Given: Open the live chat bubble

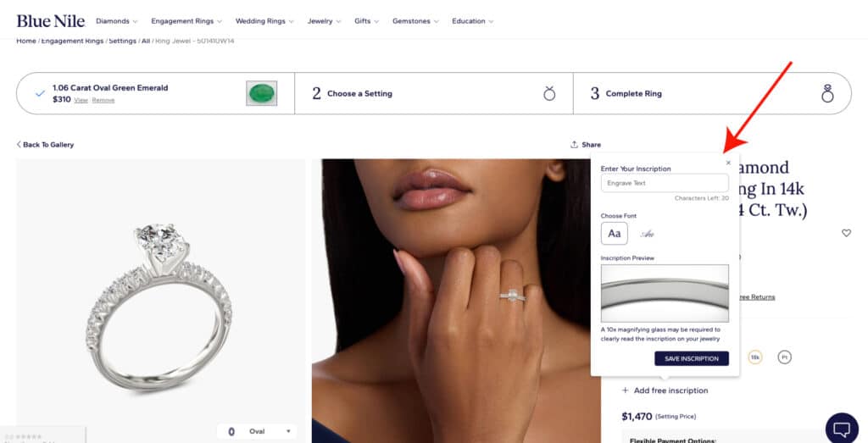Looking at the screenshot, I should [x=842, y=427].
